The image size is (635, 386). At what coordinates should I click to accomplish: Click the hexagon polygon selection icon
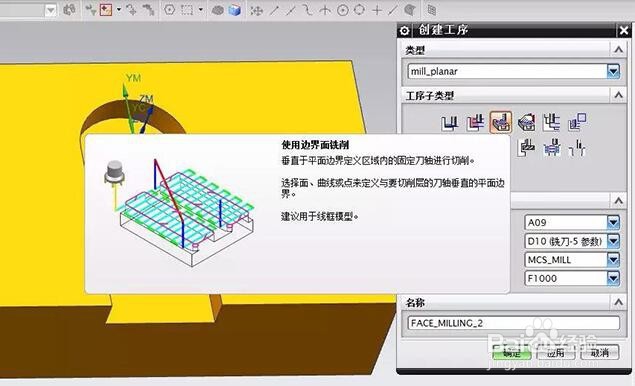169,10
